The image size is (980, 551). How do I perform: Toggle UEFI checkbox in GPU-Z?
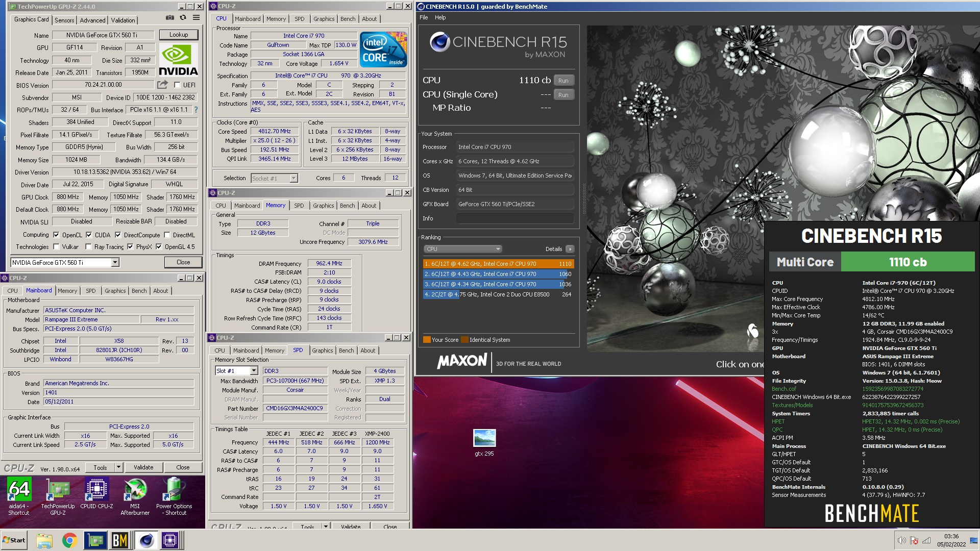[x=177, y=85]
